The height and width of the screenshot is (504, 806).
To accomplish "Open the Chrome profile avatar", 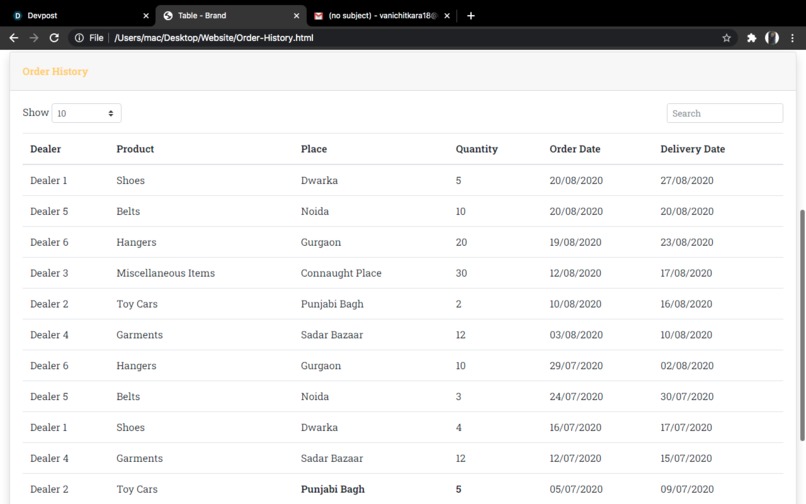I will click(772, 38).
